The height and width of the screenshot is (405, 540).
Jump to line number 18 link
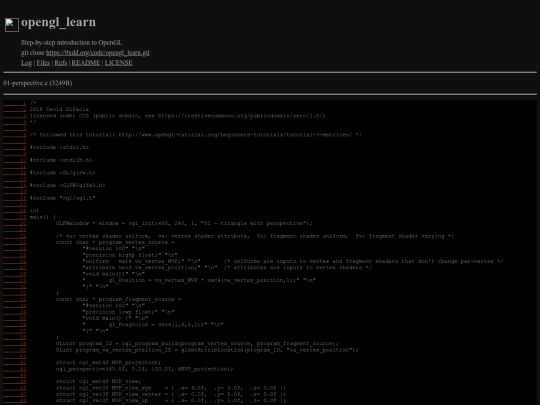point(15,210)
